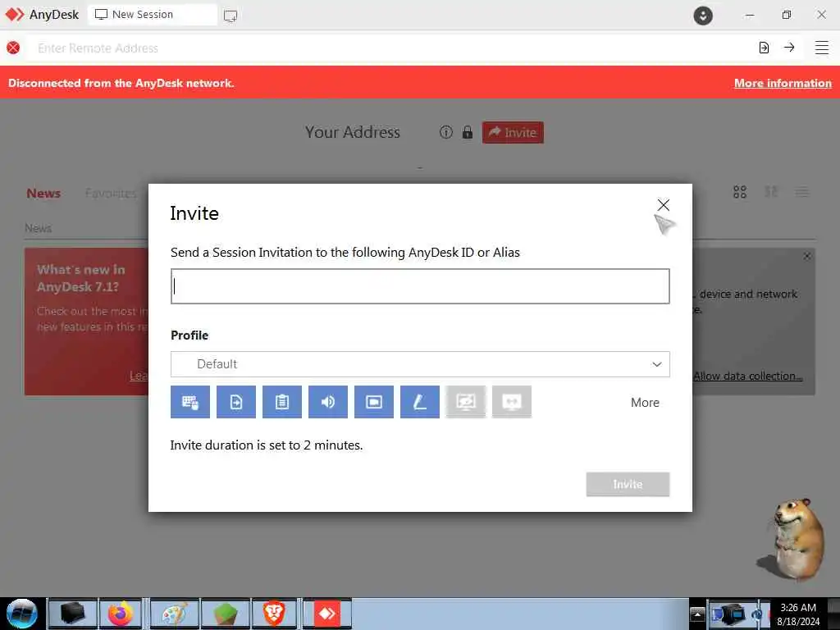
Task: Select the small tiles view icon
Action: pyautogui.click(x=771, y=192)
